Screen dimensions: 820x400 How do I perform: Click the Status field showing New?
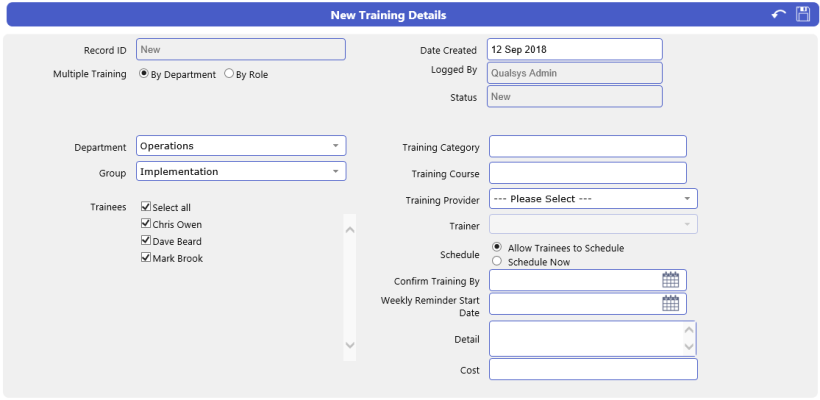click(575, 96)
